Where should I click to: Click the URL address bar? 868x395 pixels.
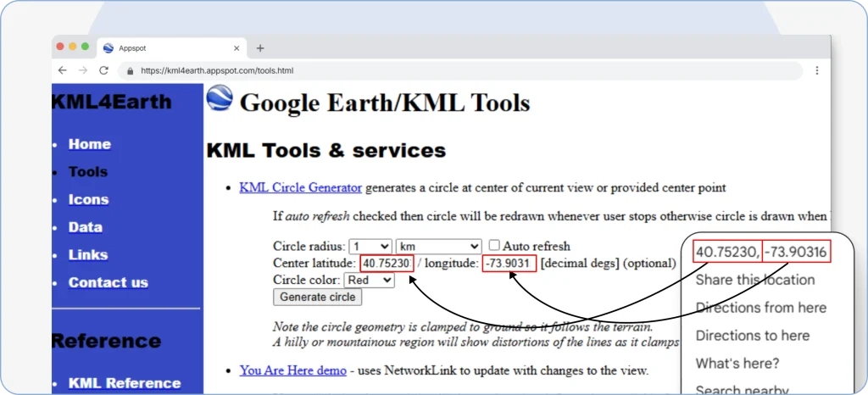click(x=459, y=71)
